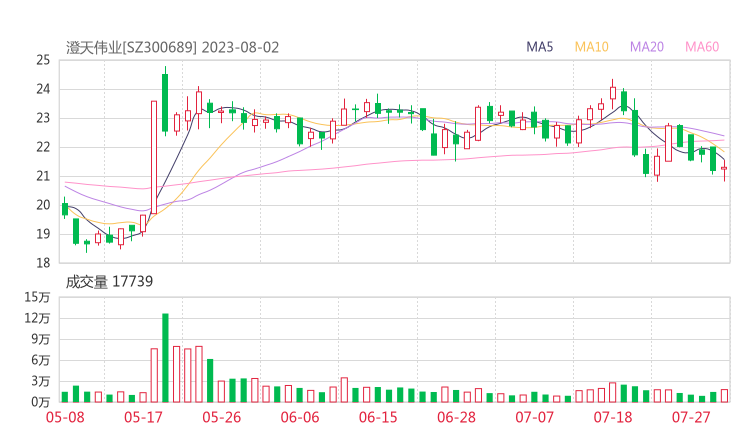Click the 21 price axis label

43,176
